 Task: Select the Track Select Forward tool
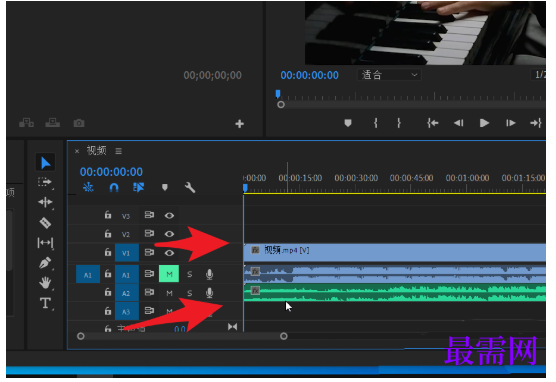(x=45, y=182)
